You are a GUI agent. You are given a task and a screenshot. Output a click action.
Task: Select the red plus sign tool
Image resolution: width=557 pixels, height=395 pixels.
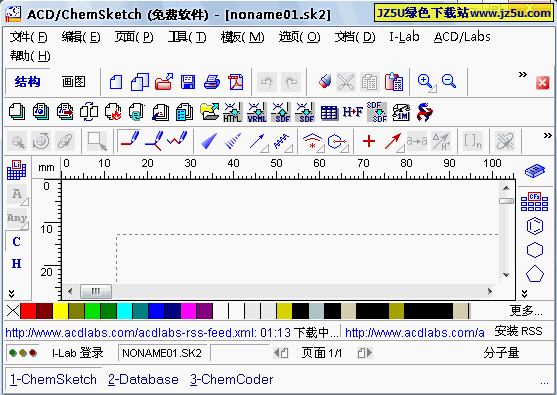click(x=369, y=141)
